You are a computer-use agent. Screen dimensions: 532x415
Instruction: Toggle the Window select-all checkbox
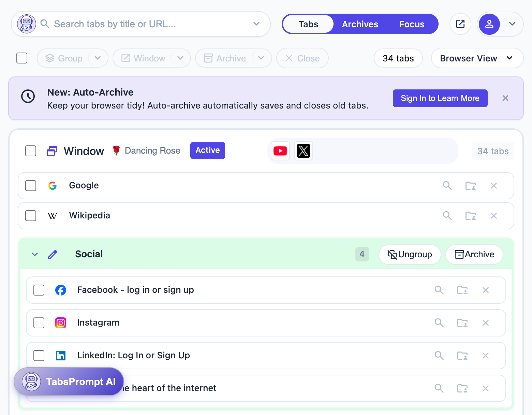pyautogui.click(x=31, y=151)
